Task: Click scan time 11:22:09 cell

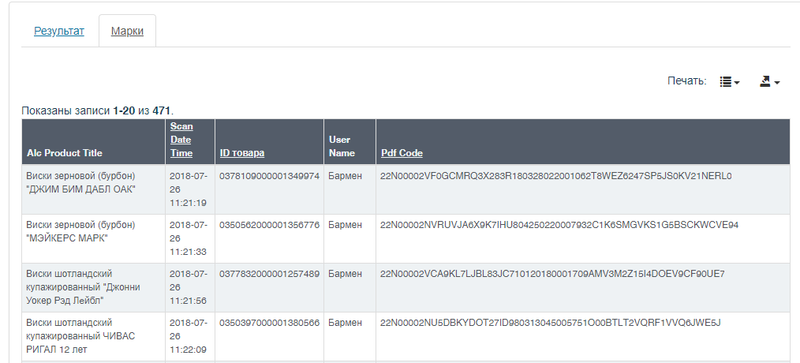Action: [190, 336]
